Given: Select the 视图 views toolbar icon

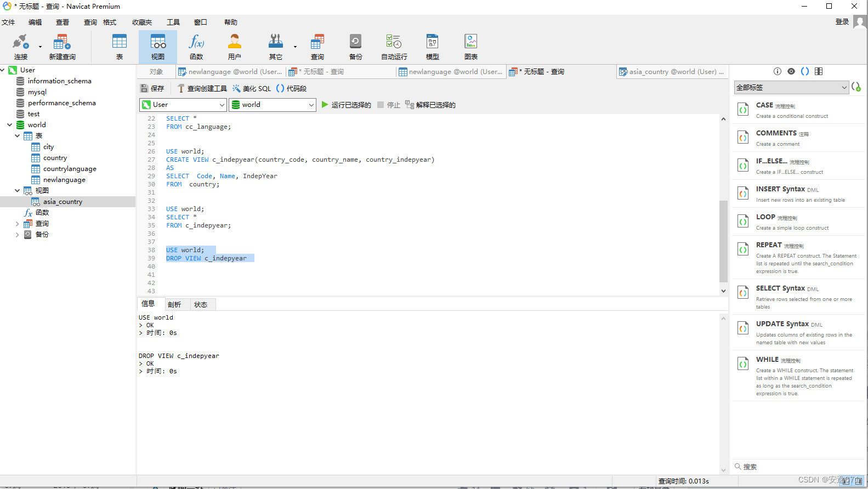Looking at the screenshot, I should 158,47.
